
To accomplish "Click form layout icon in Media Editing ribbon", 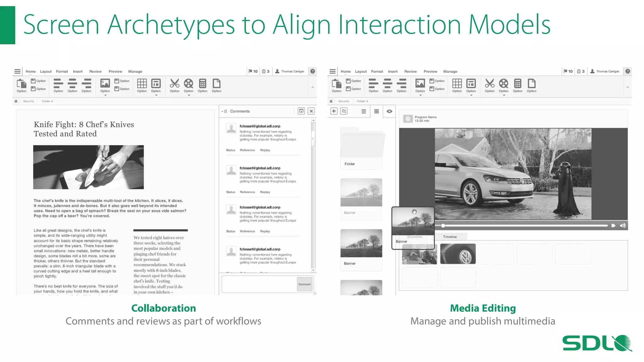I will point(471,83).
